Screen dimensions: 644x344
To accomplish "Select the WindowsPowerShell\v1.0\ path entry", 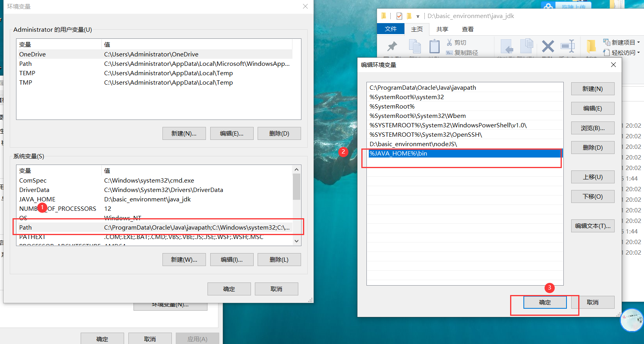I will (465, 125).
